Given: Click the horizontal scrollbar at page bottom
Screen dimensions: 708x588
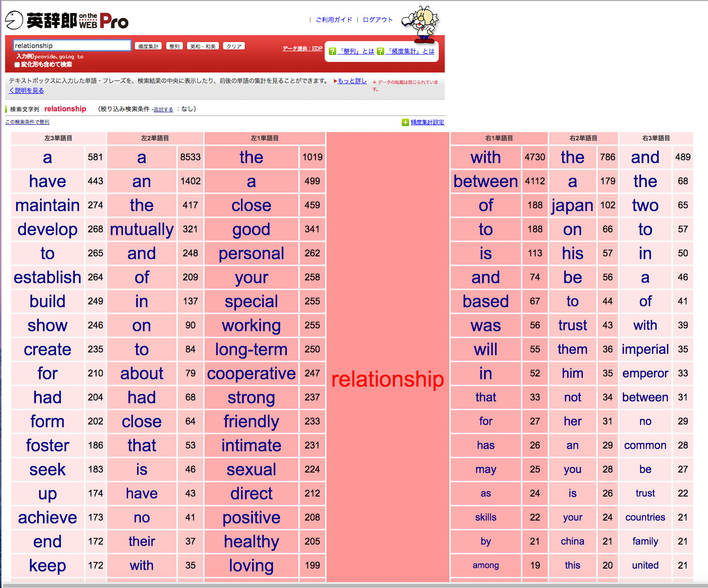Looking at the screenshot, I should coord(354,585).
